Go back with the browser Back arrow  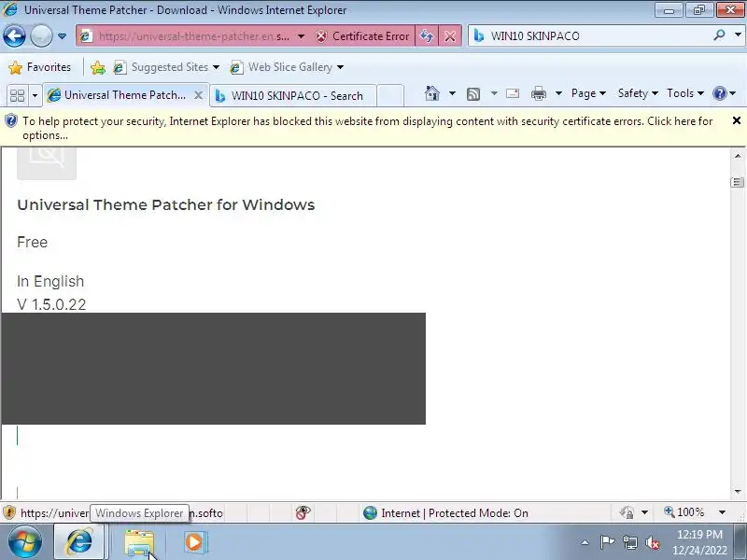[x=14, y=35]
